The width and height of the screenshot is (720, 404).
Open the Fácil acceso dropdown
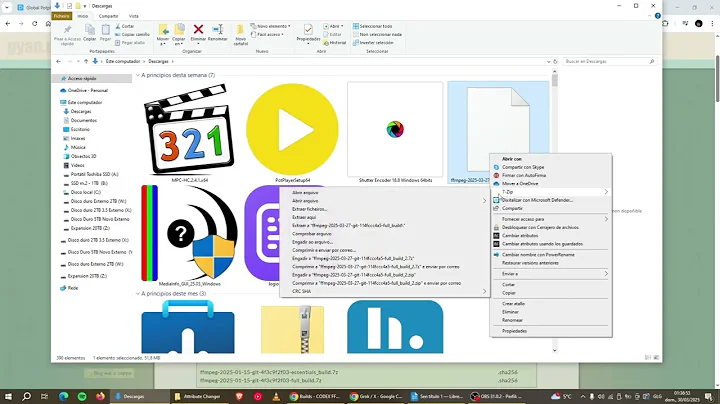pos(267,34)
